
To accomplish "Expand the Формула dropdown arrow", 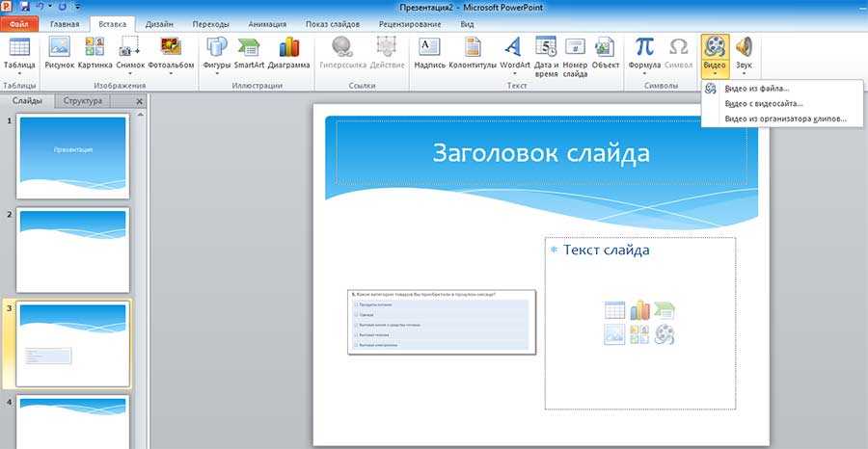I will [x=644, y=73].
